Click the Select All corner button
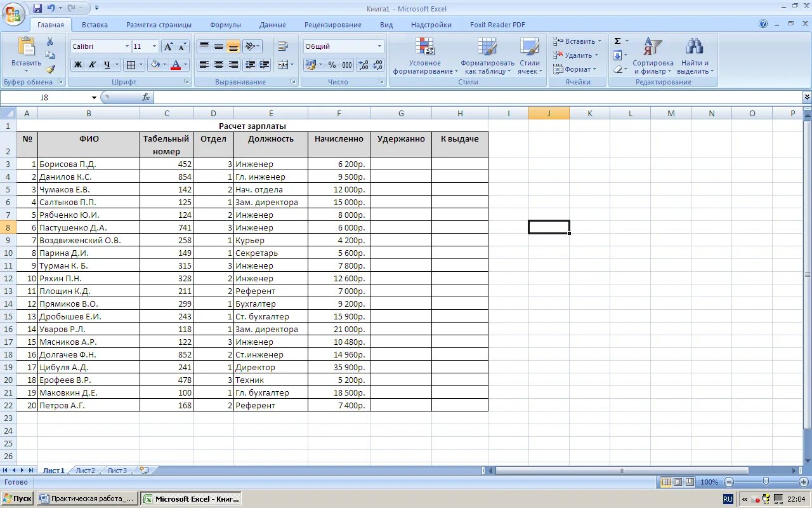Viewport: 812px width, 508px height. click(x=8, y=113)
